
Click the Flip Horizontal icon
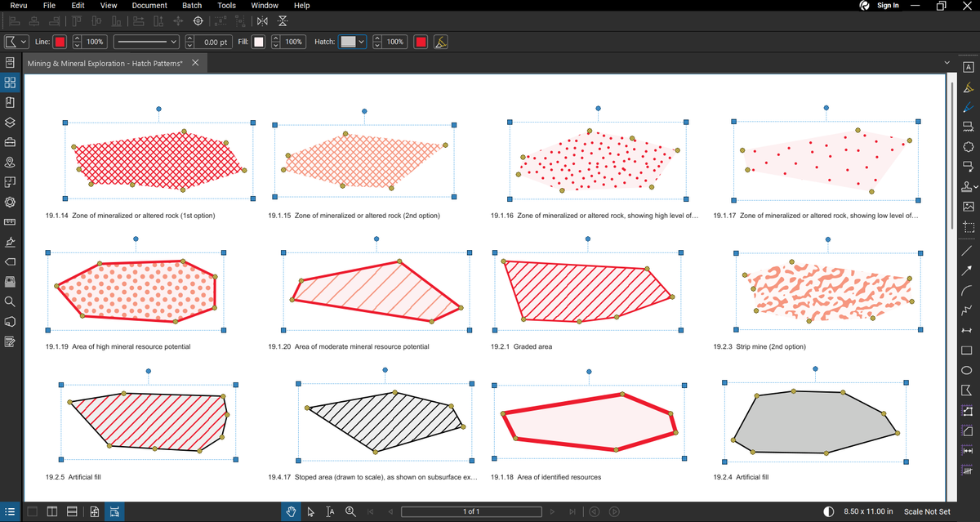tap(261, 21)
